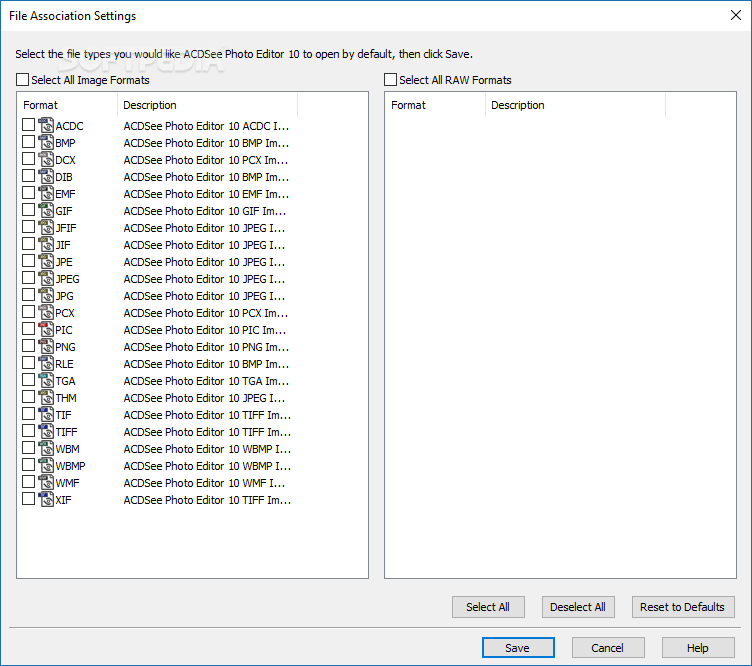Click Description column header in image formats list

click(x=207, y=105)
